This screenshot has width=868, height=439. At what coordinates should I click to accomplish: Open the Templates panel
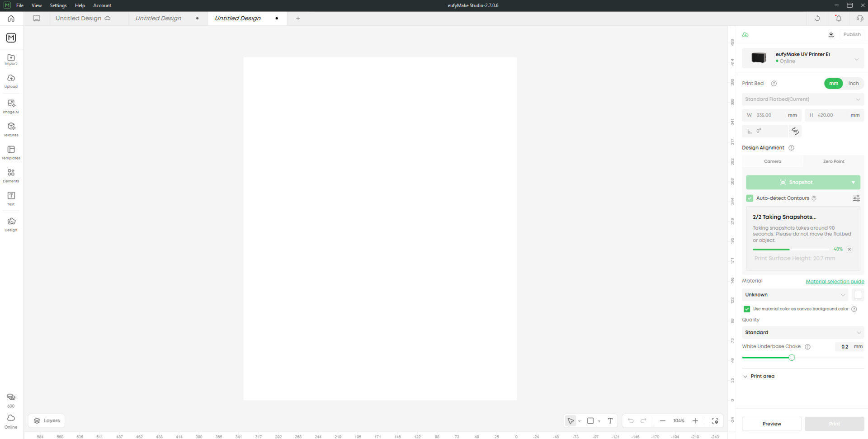click(x=11, y=152)
